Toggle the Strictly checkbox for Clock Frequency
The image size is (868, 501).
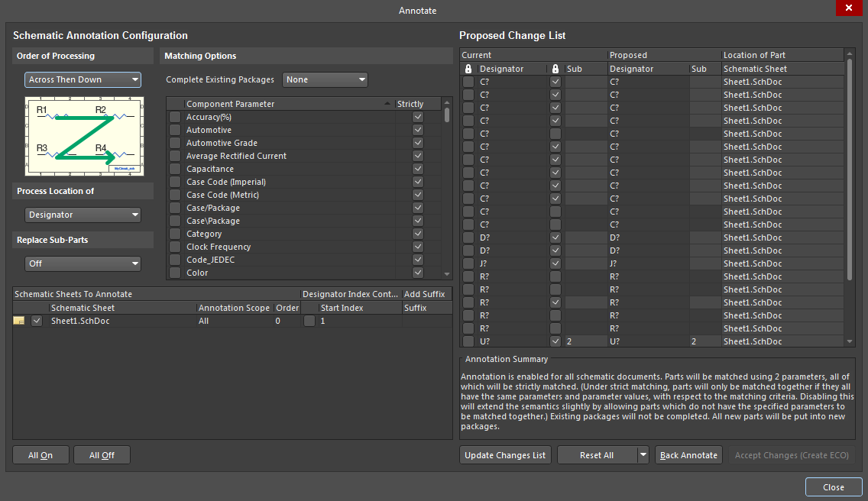[x=417, y=246]
